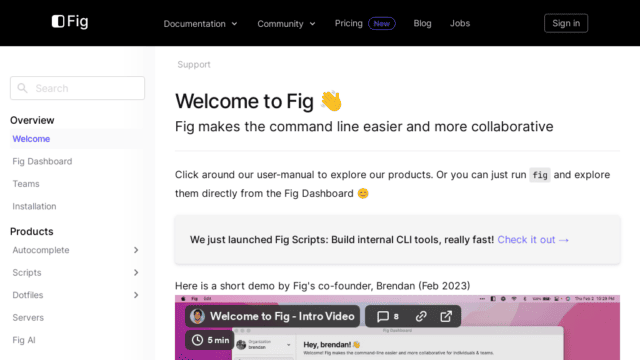Open Fig AI in the sidebar
The width and height of the screenshot is (640, 360).
(24, 340)
